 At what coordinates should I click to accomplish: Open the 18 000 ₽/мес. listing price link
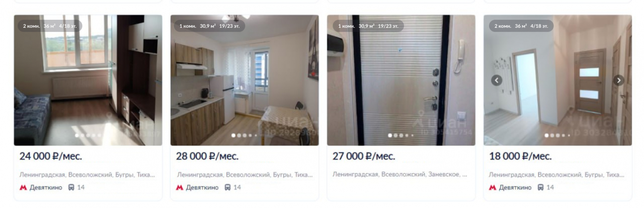click(x=520, y=156)
